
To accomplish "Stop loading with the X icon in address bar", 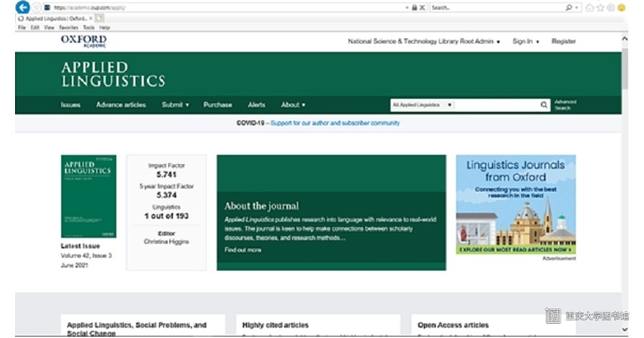I will pyautogui.click(x=422, y=7).
